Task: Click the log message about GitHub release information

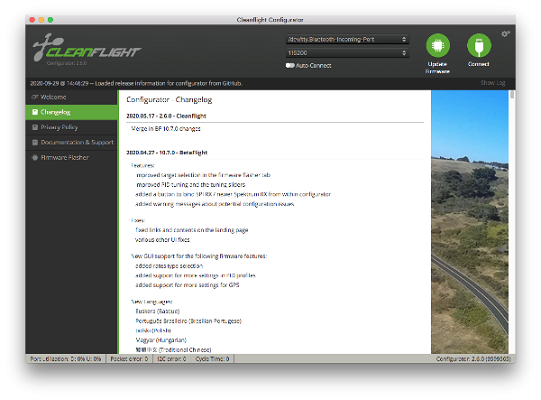Action: [136, 83]
